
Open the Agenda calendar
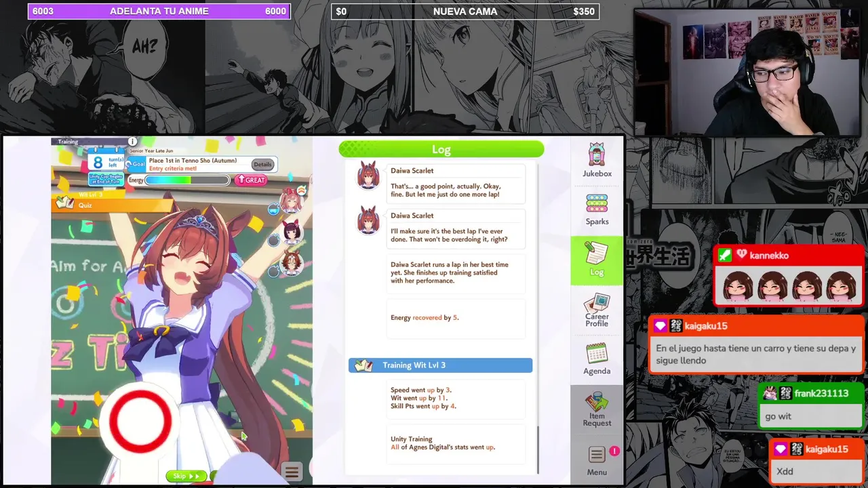[x=597, y=359]
